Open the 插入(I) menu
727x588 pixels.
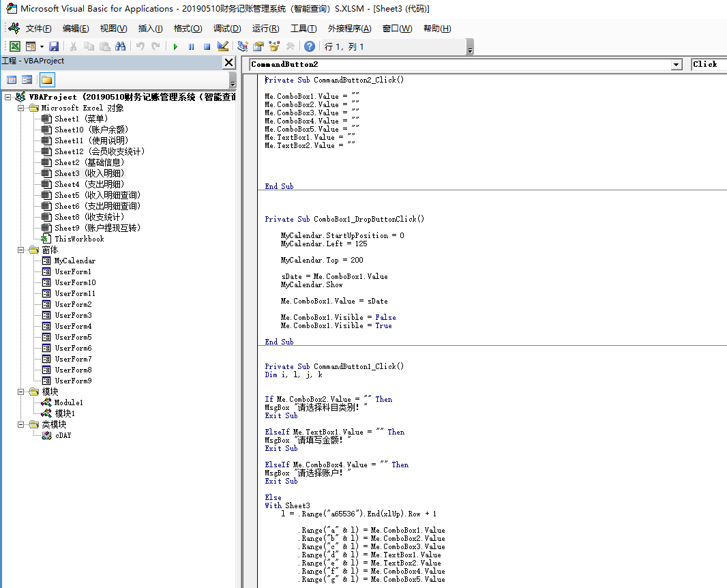(x=150, y=28)
